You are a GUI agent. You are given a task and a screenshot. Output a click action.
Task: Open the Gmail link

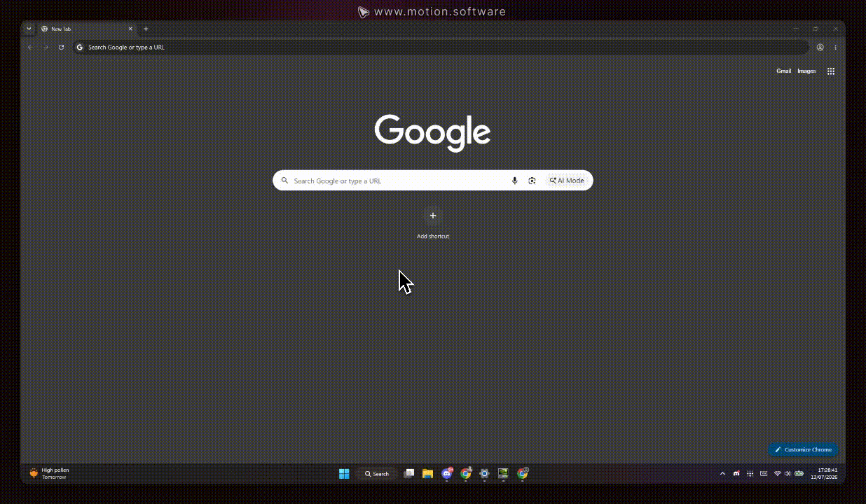coord(783,71)
